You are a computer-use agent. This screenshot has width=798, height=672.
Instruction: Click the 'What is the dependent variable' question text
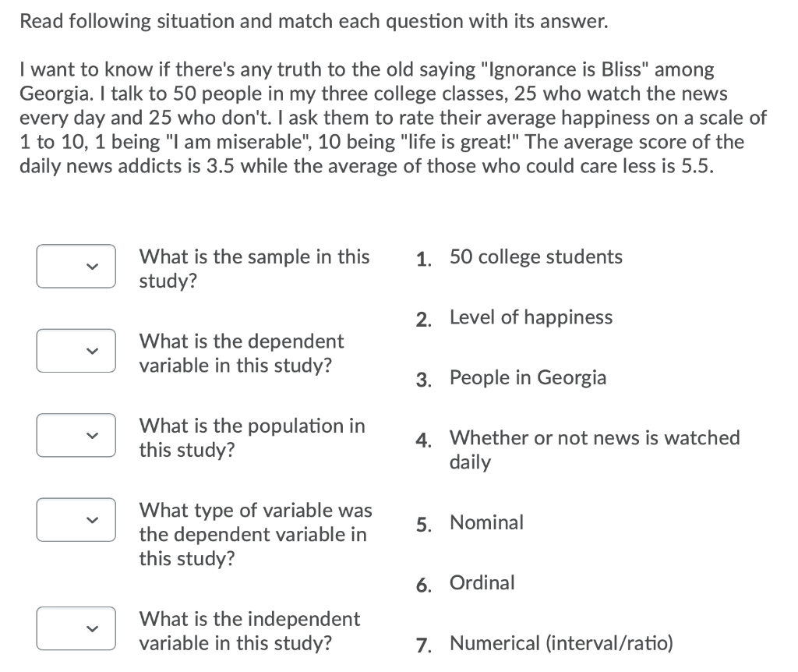point(242,353)
